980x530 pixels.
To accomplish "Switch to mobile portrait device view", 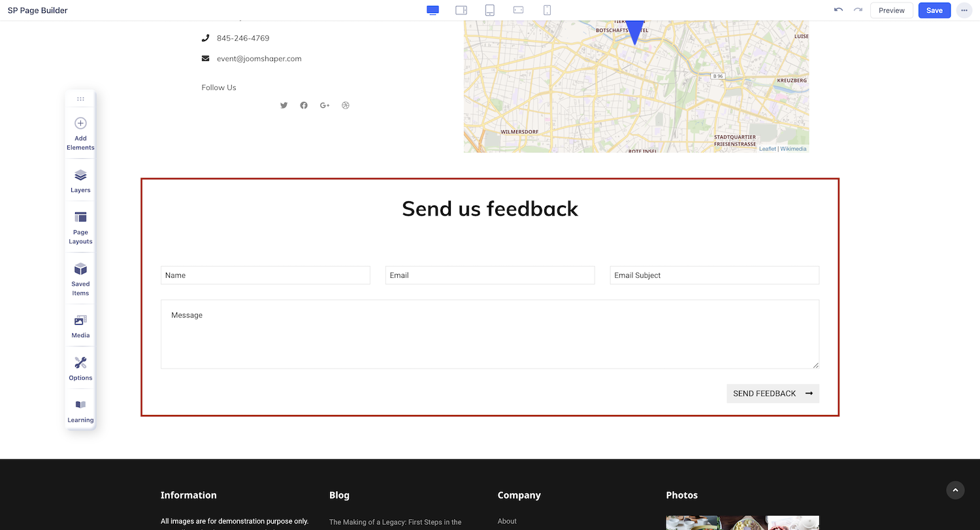I will click(x=547, y=10).
